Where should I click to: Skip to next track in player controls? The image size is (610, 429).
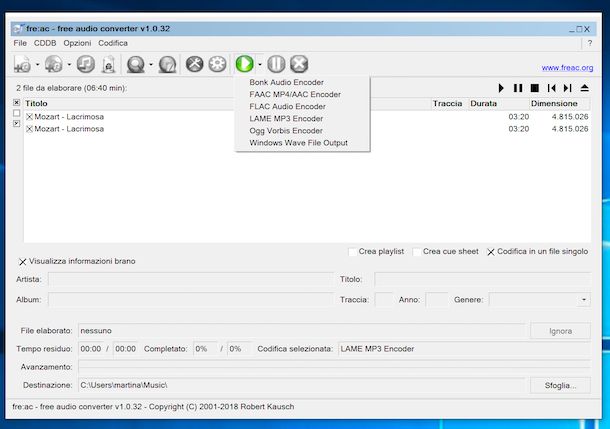pyautogui.click(x=567, y=88)
